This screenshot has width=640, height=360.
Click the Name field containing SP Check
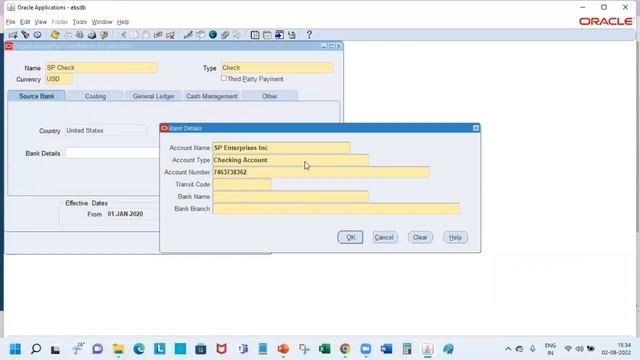coord(101,68)
